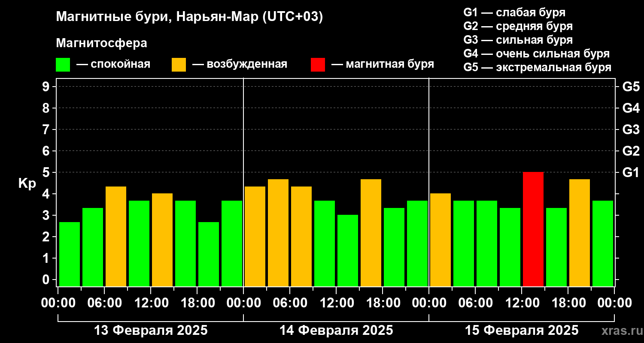Click the G5 label on the right axis

tap(631, 87)
